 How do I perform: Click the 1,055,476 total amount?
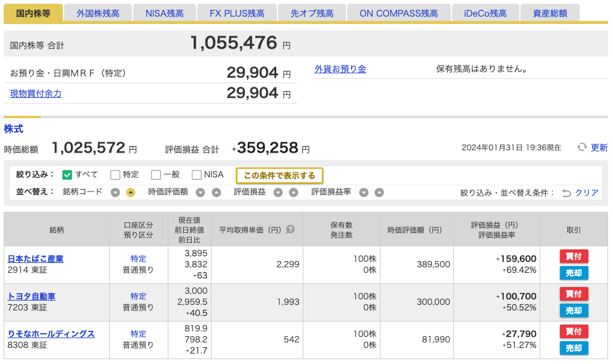click(x=233, y=42)
